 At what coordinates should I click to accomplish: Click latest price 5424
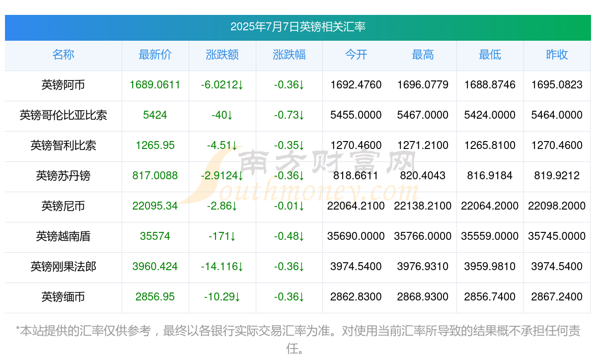pos(155,115)
